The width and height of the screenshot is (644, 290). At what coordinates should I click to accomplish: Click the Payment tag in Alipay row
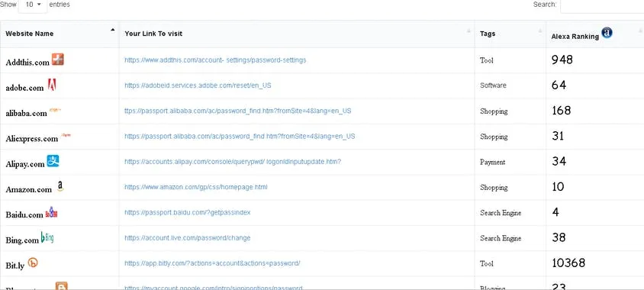[492, 163]
